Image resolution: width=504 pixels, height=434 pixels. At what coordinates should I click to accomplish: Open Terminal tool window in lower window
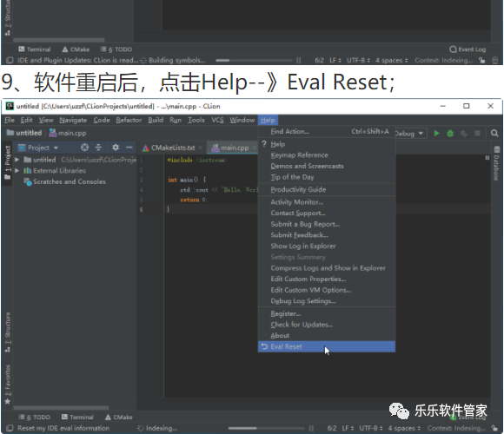pyautogui.click(x=77, y=417)
